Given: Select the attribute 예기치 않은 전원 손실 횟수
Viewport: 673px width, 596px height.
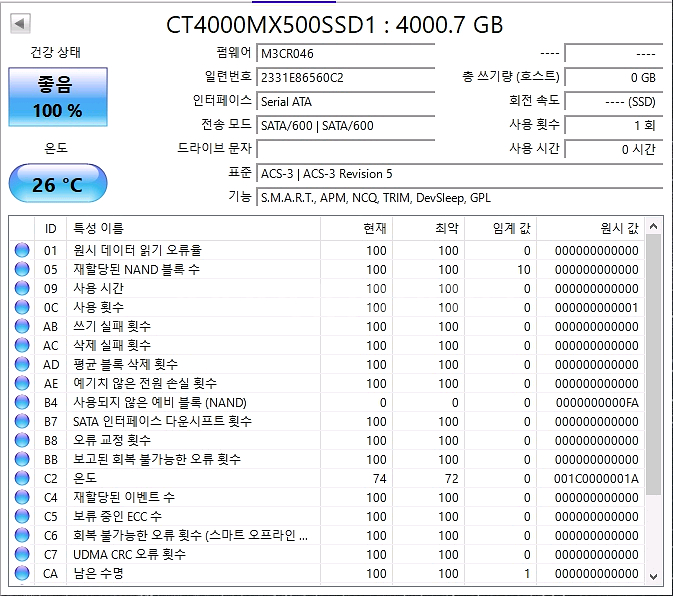Looking at the screenshot, I should coord(145,383).
